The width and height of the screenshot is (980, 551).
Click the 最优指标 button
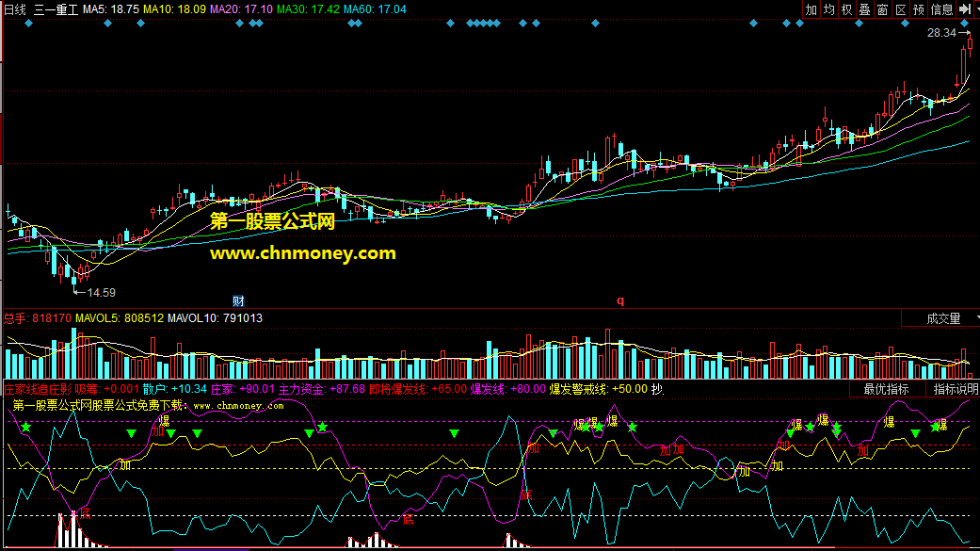tap(886, 389)
